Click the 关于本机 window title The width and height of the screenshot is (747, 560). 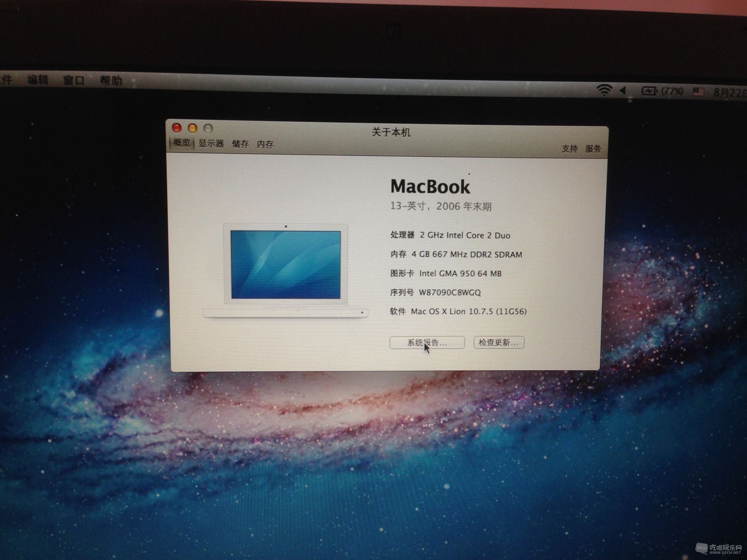[391, 133]
